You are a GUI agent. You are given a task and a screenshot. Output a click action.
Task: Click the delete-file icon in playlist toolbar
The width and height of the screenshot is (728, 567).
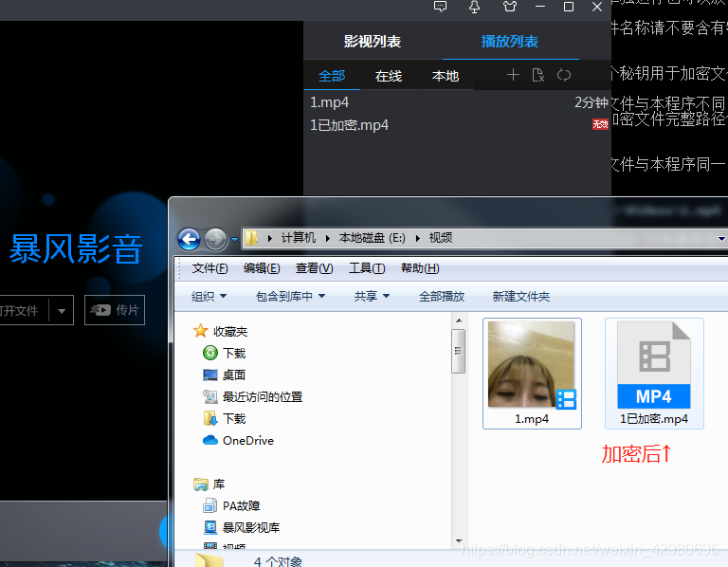tap(538, 75)
